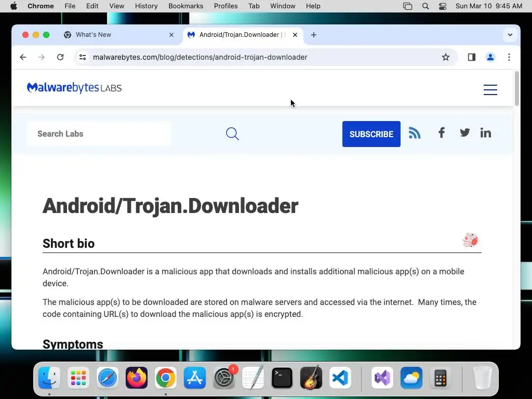Open Finder from the Dock
Viewport: 532px width, 399px height.
[x=49, y=378]
